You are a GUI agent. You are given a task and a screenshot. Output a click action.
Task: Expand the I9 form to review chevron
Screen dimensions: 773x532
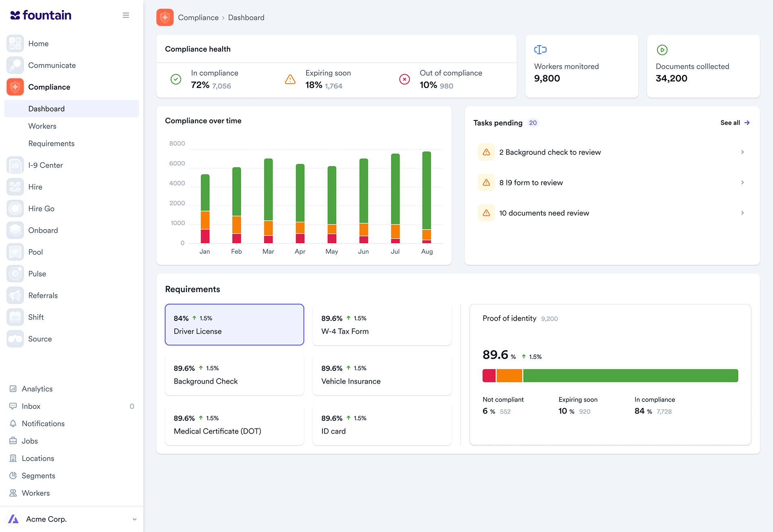tap(742, 182)
